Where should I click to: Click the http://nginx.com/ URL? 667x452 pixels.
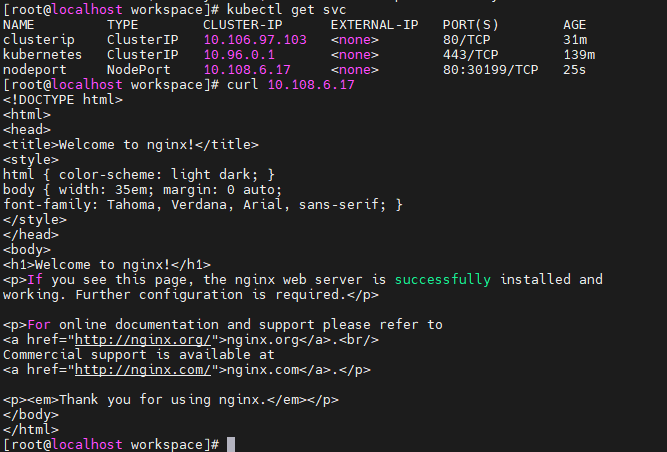click(x=143, y=370)
